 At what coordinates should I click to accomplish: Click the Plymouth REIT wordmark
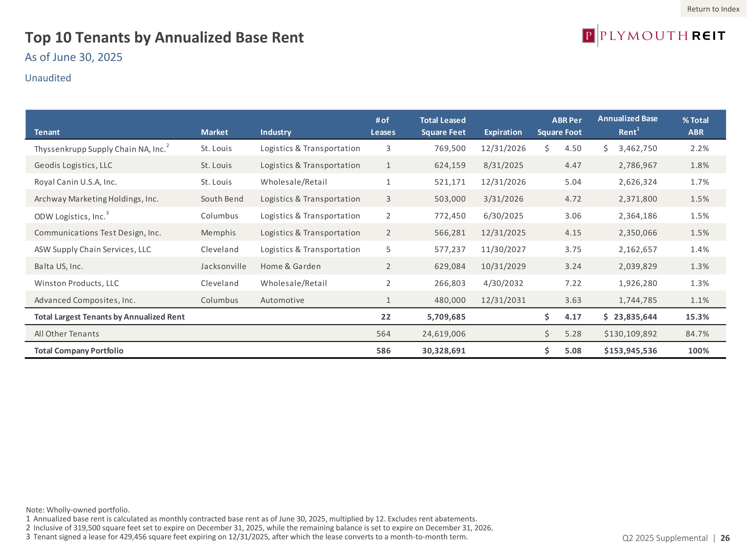point(662,36)
